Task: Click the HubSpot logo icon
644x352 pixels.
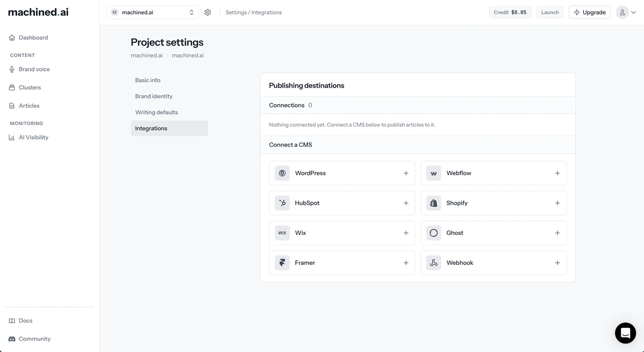Action: [282, 203]
